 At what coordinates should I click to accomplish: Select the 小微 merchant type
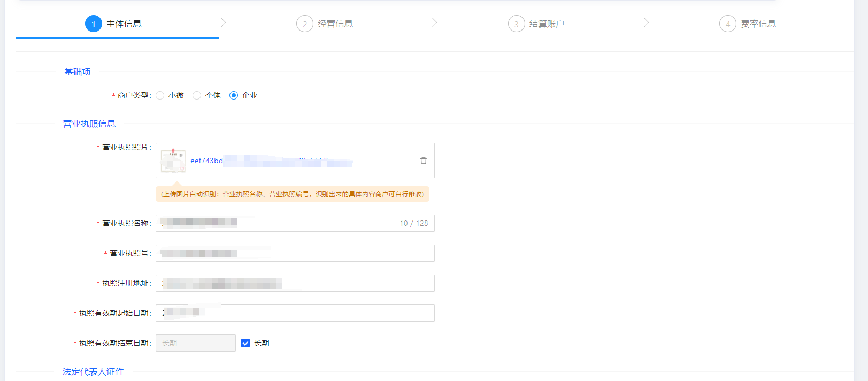click(160, 95)
